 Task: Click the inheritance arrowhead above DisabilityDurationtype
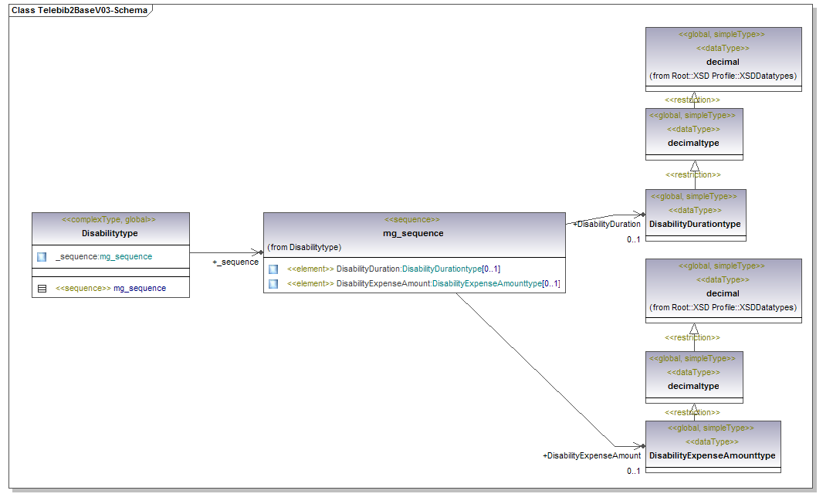pyautogui.click(x=694, y=166)
